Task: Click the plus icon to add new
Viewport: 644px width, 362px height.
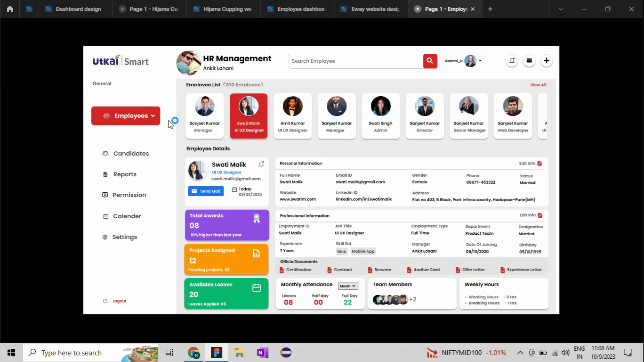Action: click(546, 60)
